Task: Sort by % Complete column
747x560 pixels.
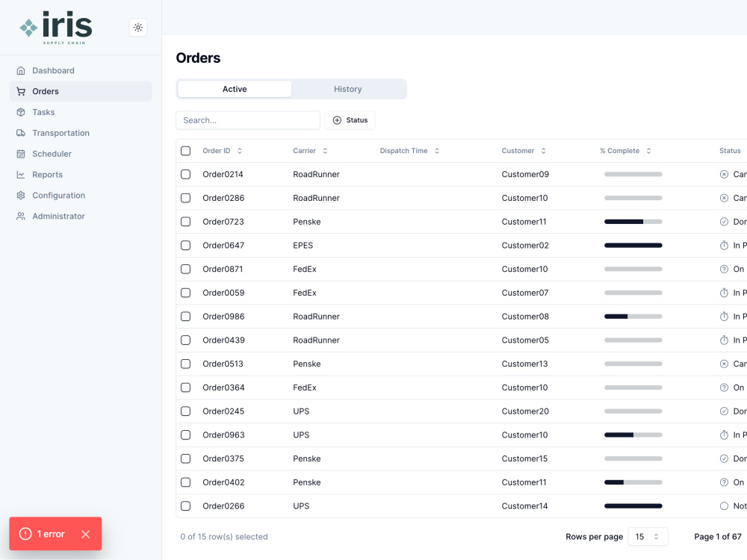Action: click(x=625, y=151)
